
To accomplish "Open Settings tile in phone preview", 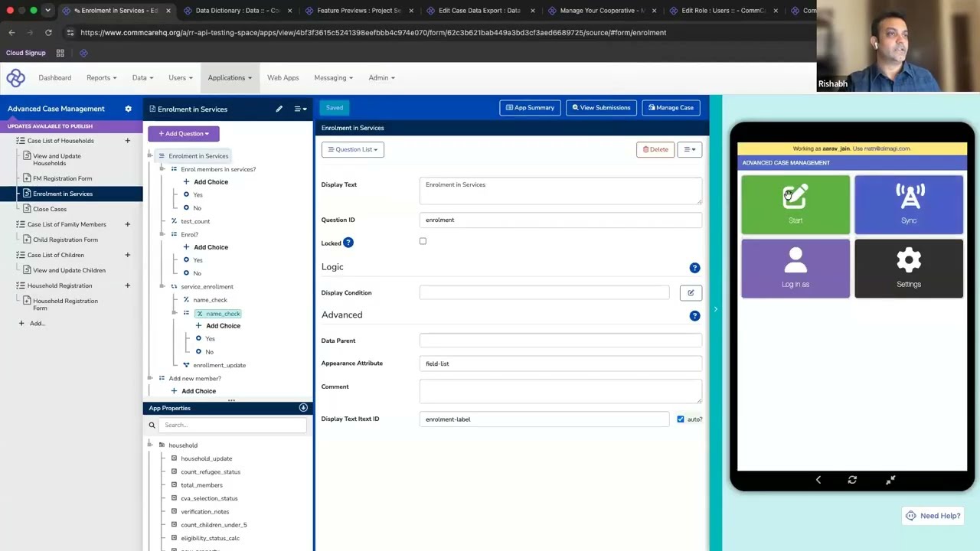I will tap(909, 269).
